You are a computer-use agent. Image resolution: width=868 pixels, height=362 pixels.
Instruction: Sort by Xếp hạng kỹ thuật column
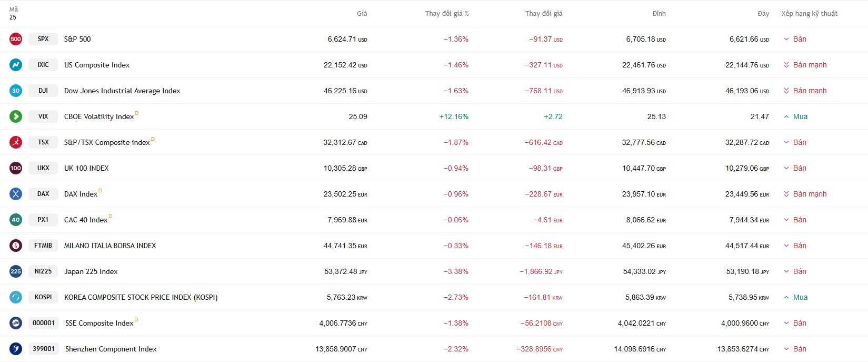[809, 13]
